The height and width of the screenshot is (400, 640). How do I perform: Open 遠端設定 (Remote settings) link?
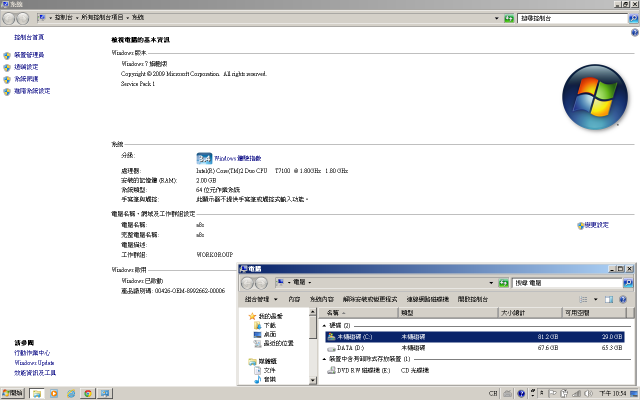(x=26, y=67)
